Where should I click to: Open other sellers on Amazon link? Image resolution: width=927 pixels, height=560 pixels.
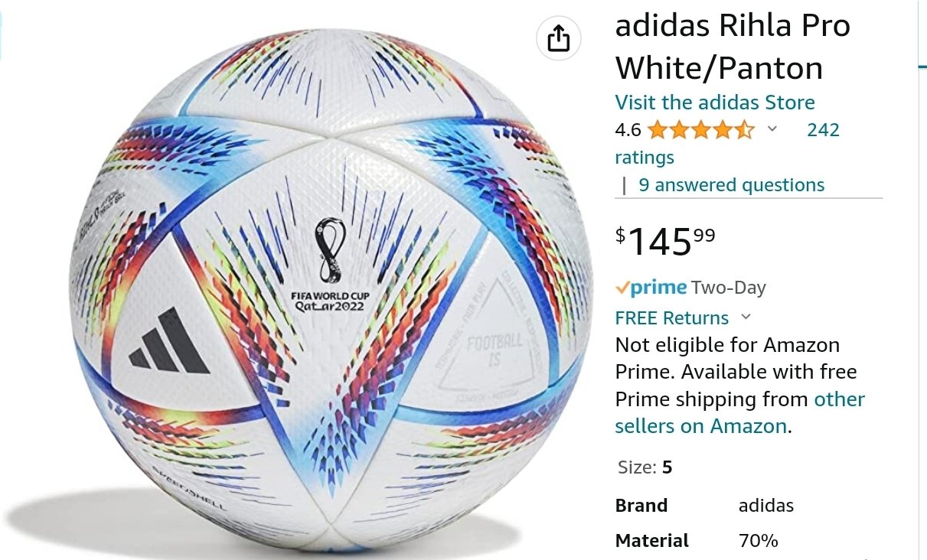[x=739, y=412]
